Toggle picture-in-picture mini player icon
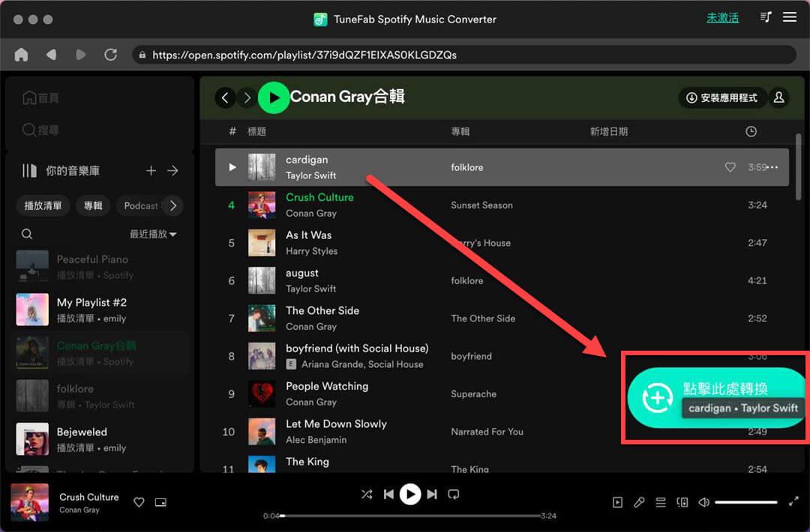This screenshot has width=810, height=532. tap(160, 502)
